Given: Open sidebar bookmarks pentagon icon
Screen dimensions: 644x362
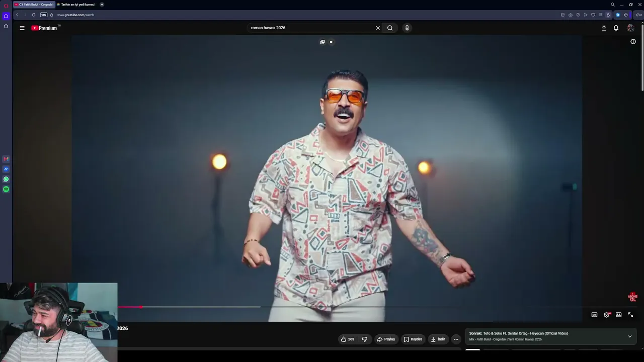Looking at the screenshot, I should point(6,26).
